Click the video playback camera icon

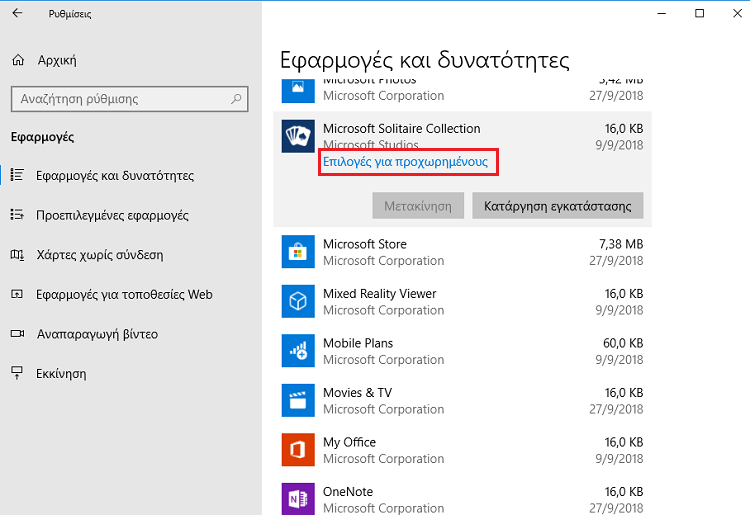[17, 334]
